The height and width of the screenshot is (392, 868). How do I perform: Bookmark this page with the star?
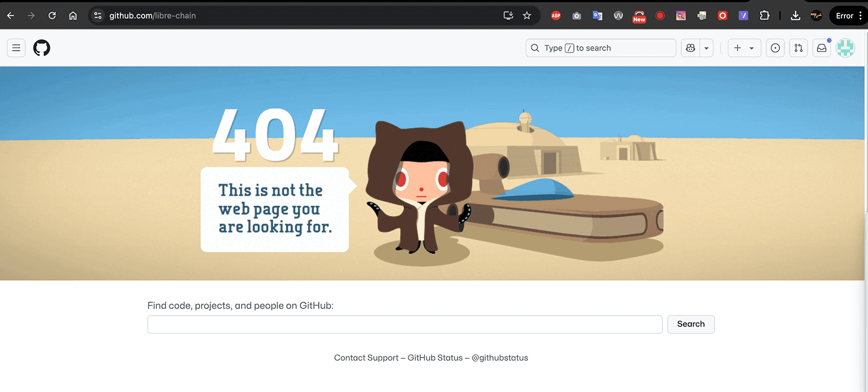click(x=527, y=16)
